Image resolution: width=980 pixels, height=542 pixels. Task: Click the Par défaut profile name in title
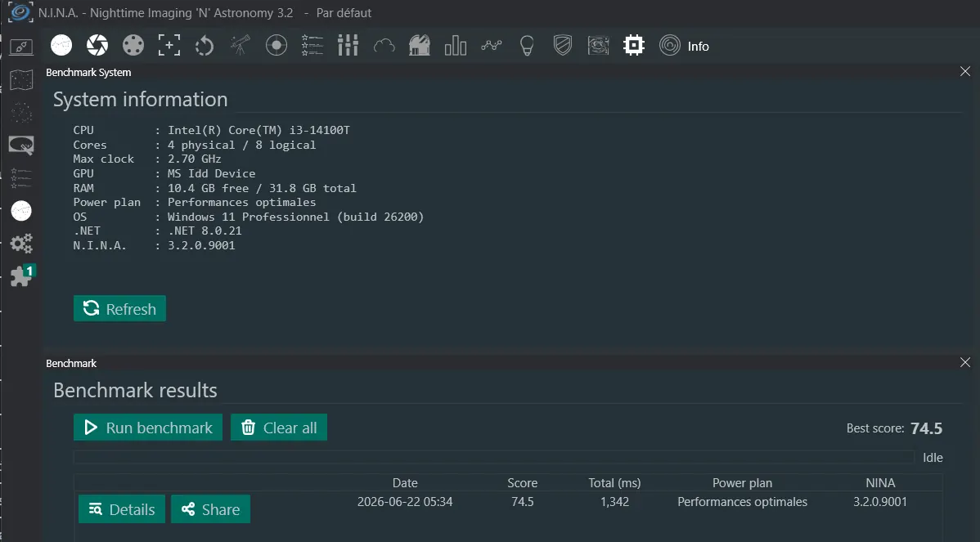point(344,13)
